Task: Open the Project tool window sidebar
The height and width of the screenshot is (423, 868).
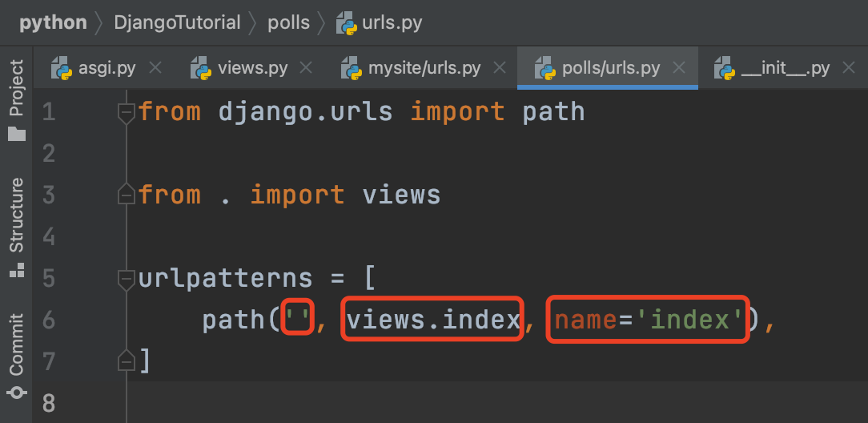Action: (17, 99)
